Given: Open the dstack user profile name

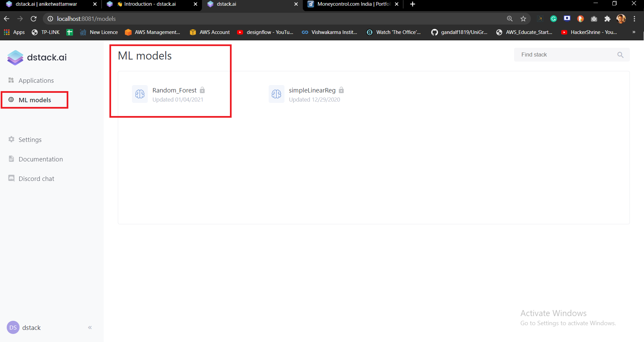Looking at the screenshot, I should (31, 328).
